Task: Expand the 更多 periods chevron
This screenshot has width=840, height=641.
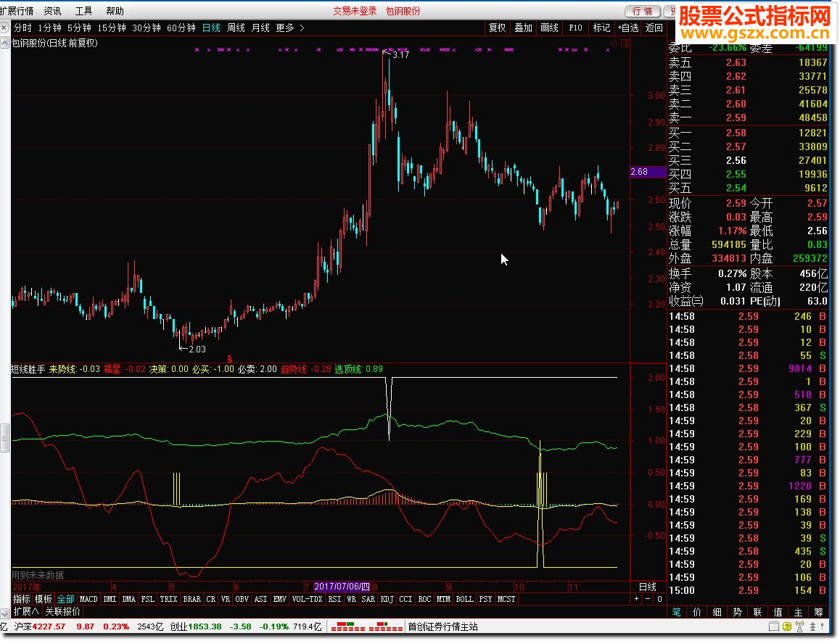Action: click(302, 28)
